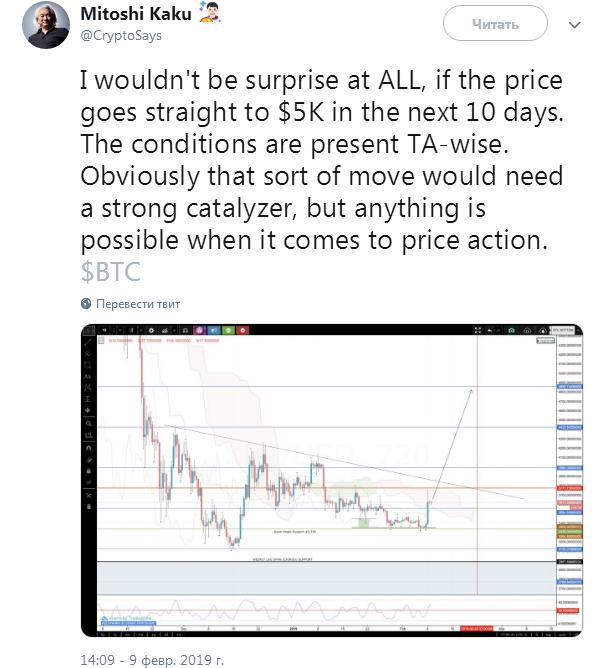
Task: Choose the rectangle shape tool in chart sidebar
Action: tap(87, 365)
